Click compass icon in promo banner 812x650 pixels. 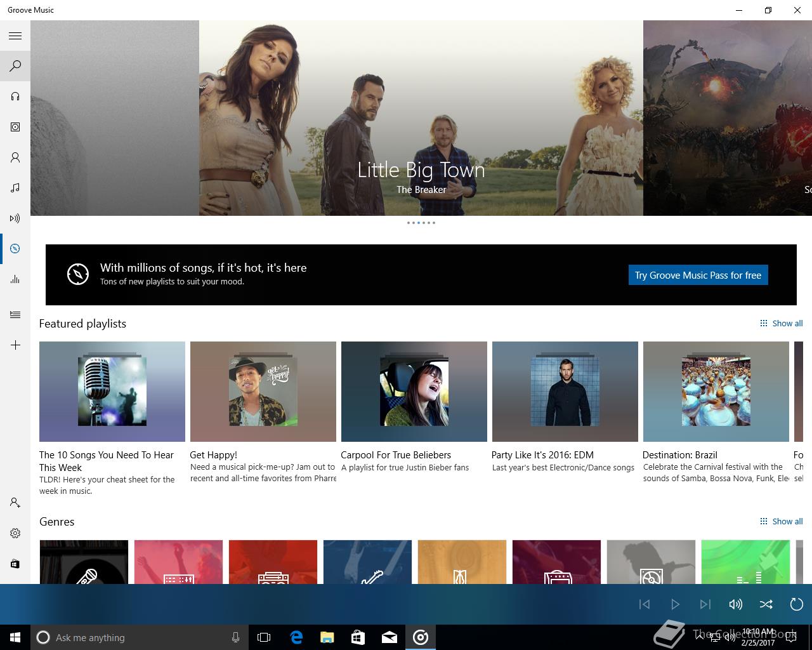[78, 274]
